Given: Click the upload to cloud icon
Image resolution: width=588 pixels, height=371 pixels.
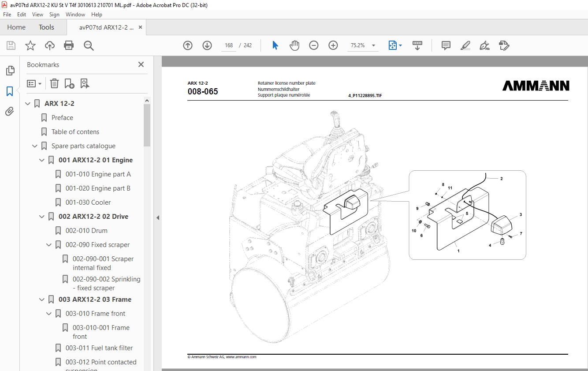Looking at the screenshot, I should pyautogui.click(x=50, y=45).
